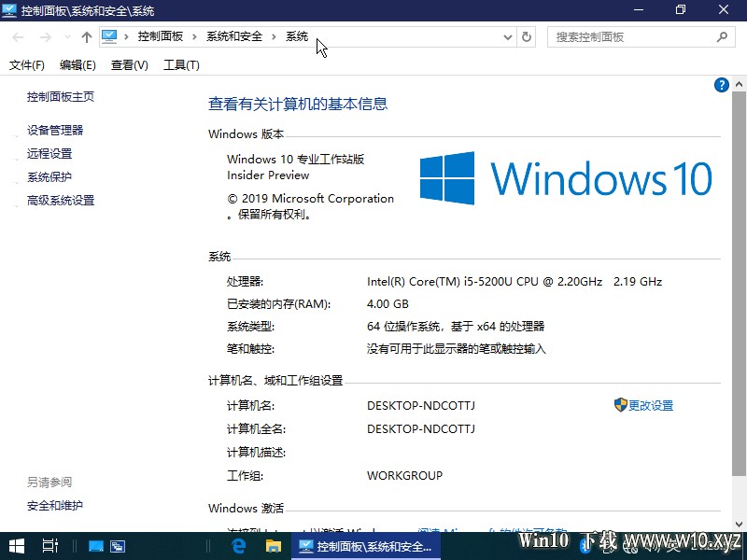
Task: Go up one level with up arrow
Action: coord(86,37)
